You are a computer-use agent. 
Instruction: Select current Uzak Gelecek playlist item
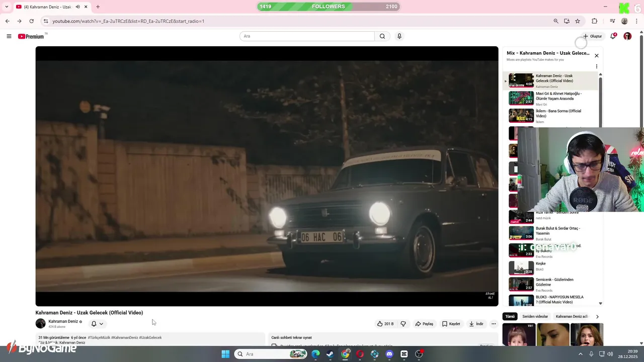tap(551, 81)
